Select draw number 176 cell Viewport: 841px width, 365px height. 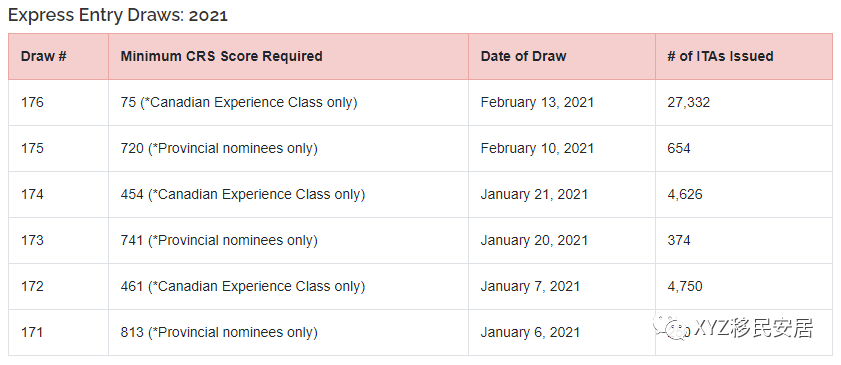(32, 102)
